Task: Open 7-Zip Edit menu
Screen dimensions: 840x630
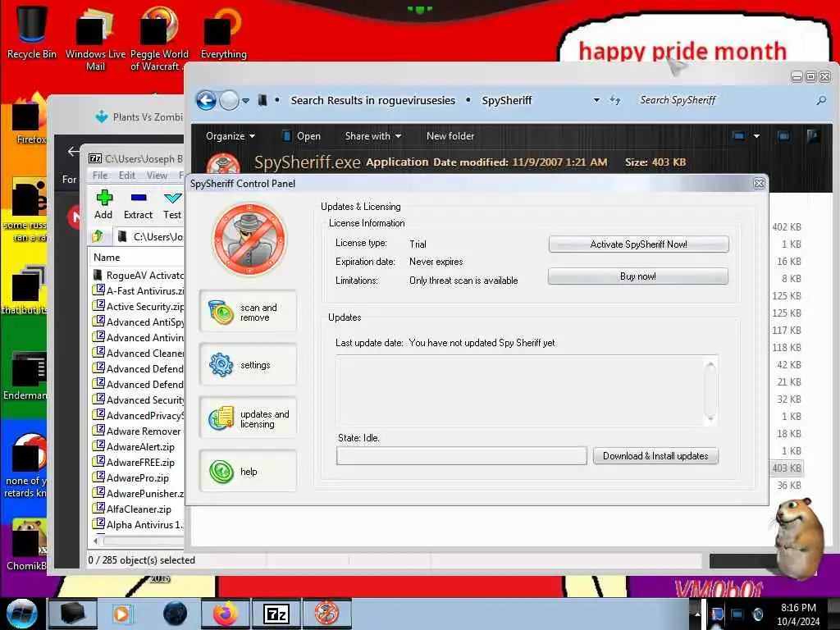Action: pyautogui.click(x=127, y=176)
